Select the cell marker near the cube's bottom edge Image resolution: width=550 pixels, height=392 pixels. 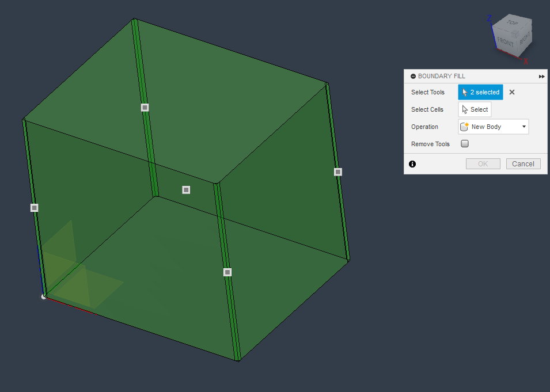(227, 272)
